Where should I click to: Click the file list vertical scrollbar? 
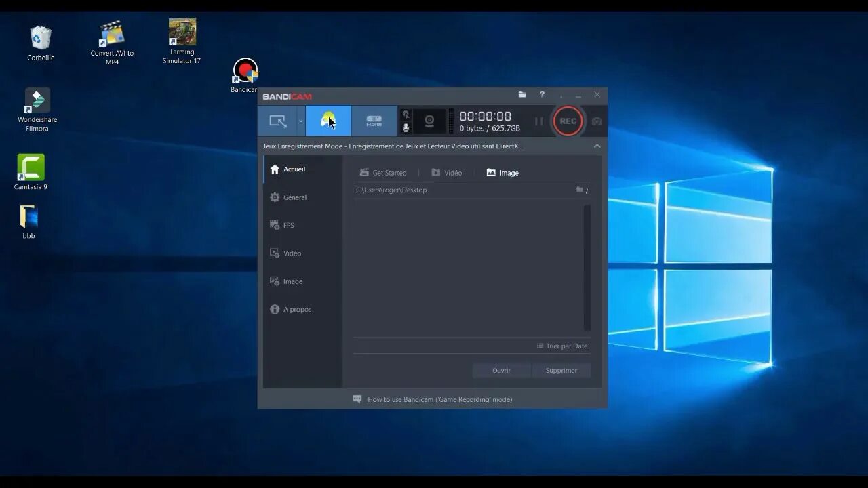coord(587,268)
